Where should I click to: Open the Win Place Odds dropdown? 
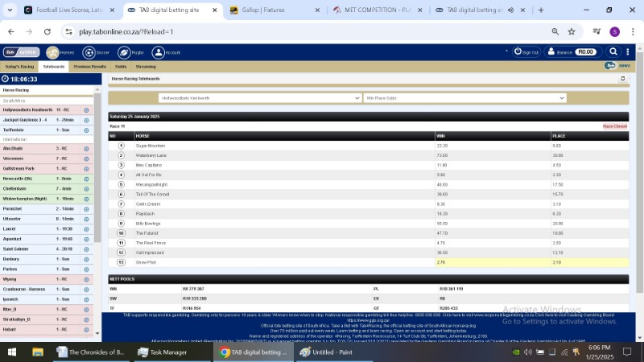(x=465, y=98)
